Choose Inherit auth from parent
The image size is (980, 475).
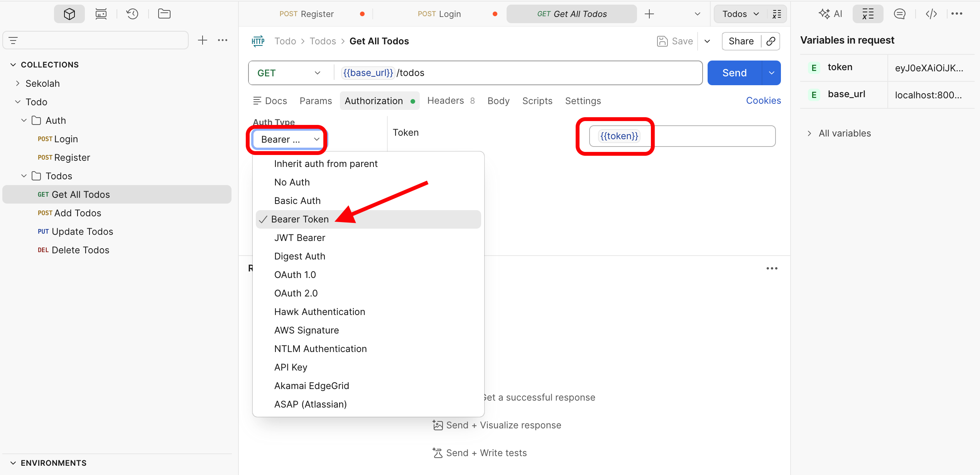tap(368, 164)
